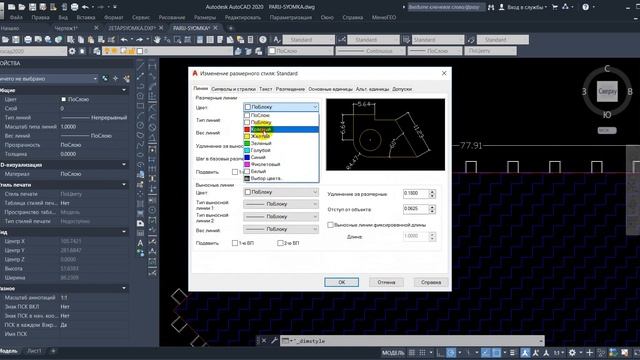Switch to the Символы и стрелки tab
Screen dimensions: 640x360
[233, 89]
